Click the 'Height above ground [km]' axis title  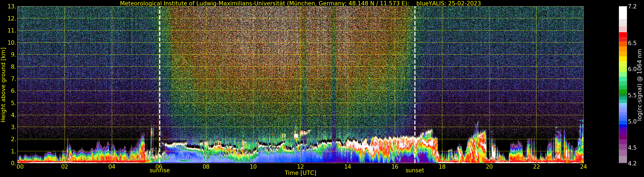3,85
